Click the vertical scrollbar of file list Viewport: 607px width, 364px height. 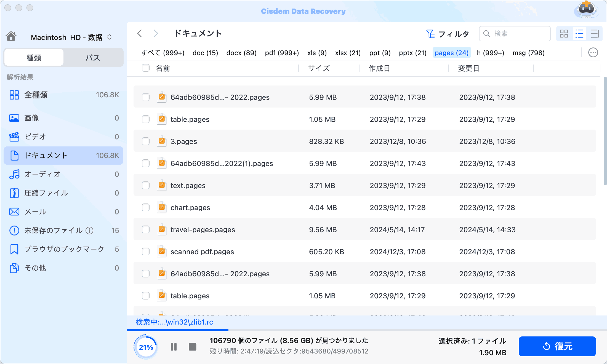pyautogui.click(x=605, y=131)
